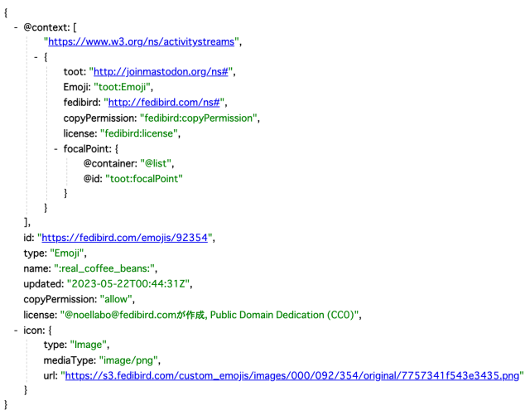Select the "fedibird:copyPermission" value
Viewport: 530px width, 420px height.
pos(200,118)
